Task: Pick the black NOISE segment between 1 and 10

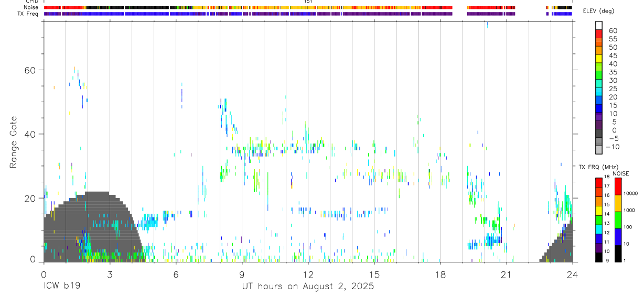Action: [618, 254]
